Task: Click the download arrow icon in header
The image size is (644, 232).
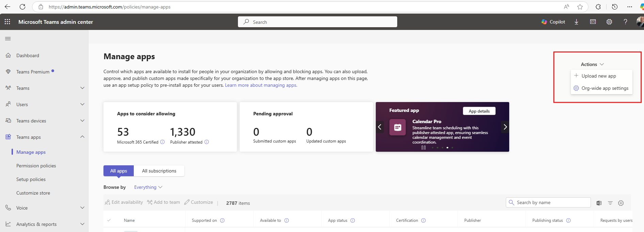Action: (577, 22)
